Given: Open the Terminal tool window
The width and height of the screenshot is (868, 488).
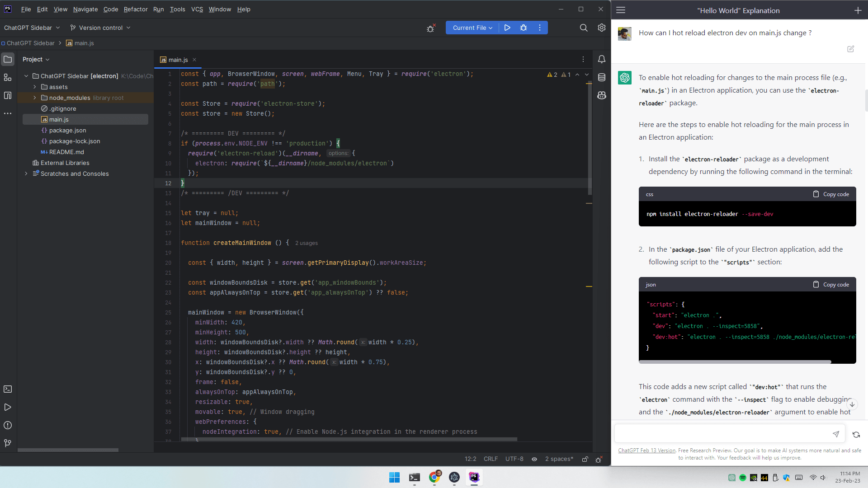Looking at the screenshot, I should tap(8, 389).
